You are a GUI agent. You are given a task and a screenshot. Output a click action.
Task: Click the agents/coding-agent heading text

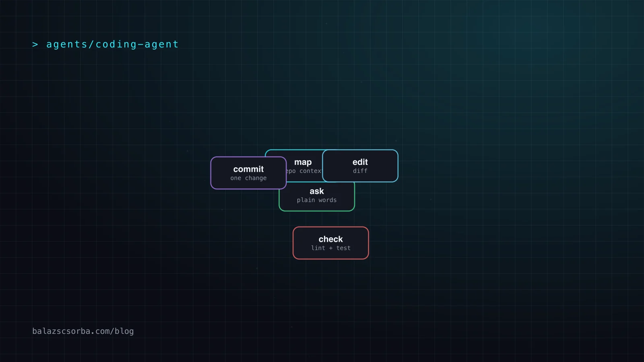point(112,44)
